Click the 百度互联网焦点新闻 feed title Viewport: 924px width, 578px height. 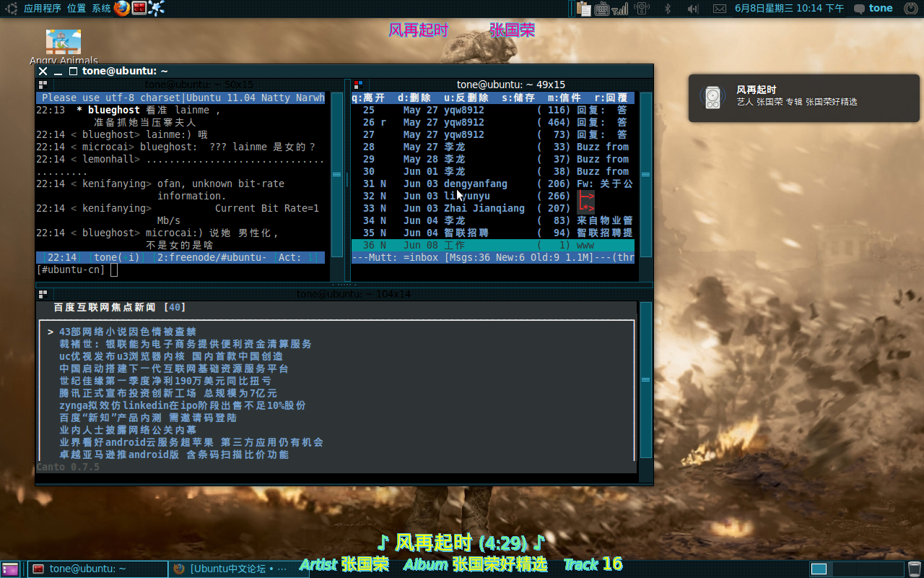click(120, 307)
